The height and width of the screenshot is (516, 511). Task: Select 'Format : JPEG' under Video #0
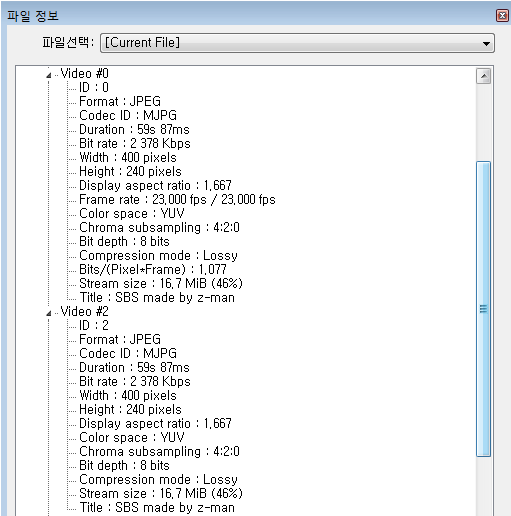(120, 101)
